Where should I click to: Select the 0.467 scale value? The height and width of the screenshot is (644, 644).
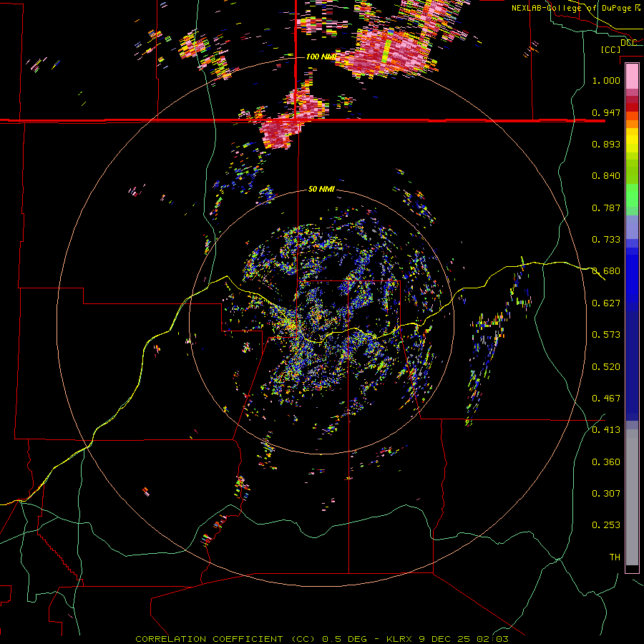point(606,398)
